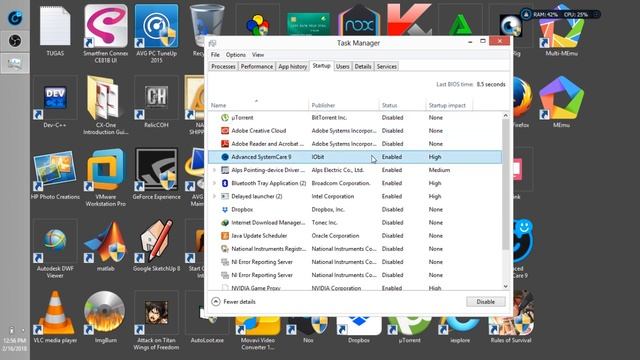Screen dimensions: 640x360
Task: Open the App history tab
Action: pyautogui.click(x=292, y=67)
